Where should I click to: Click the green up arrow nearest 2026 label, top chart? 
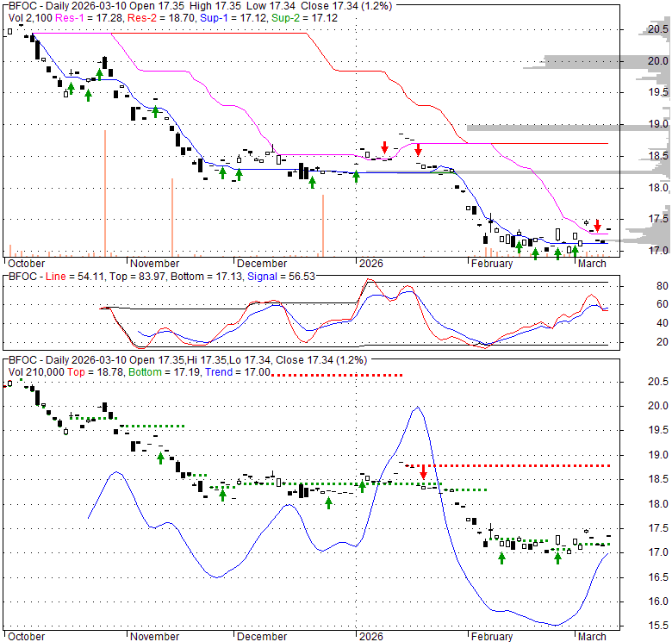(x=356, y=176)
